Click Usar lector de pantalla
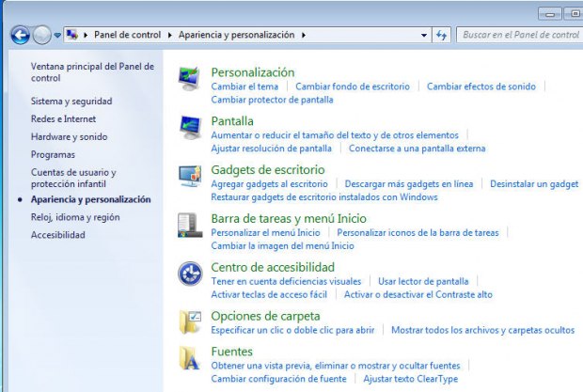583x392 pixels. (423, 281)
